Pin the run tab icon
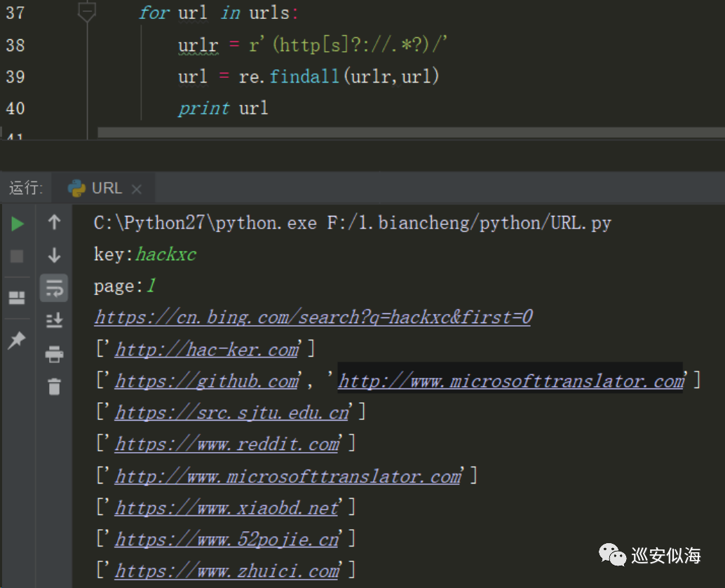 17,340
